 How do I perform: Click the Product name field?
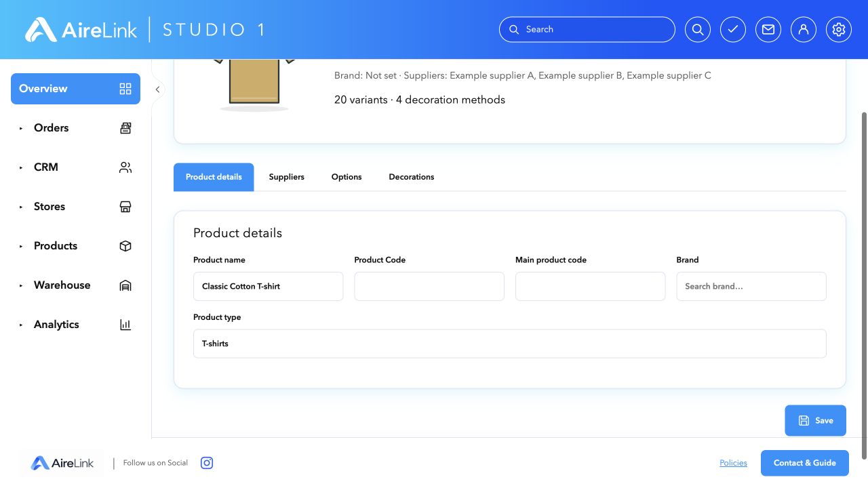click(x=268, y=286)
